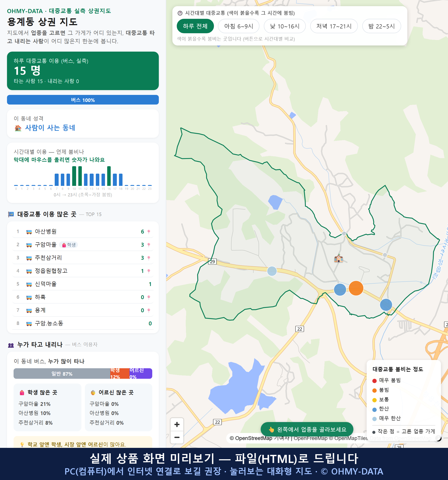Click the orange busy stop circle on map

[356, 288]
